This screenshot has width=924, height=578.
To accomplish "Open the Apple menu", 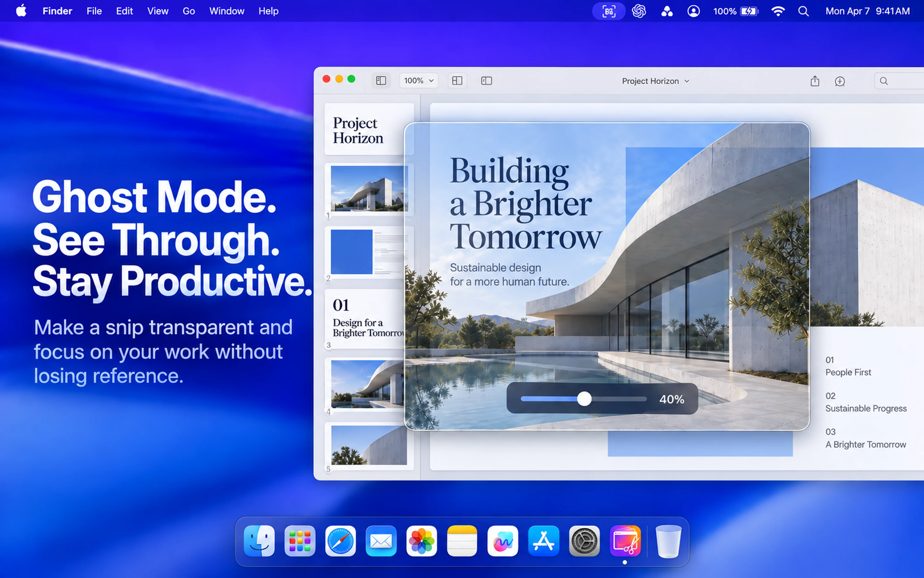I will click(21, 11).
